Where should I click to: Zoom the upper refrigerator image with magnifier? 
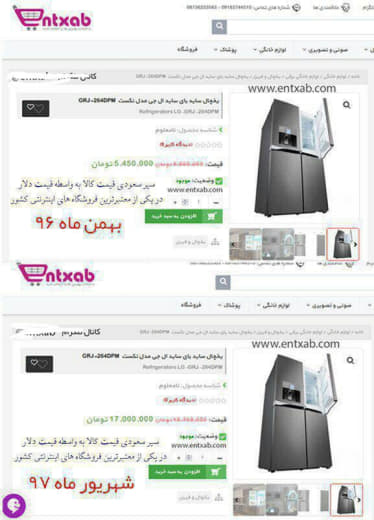point(347,105)
